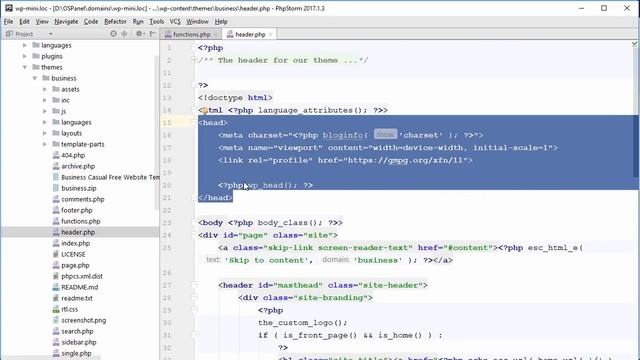Open the Refactor menu

click(115, 22)
